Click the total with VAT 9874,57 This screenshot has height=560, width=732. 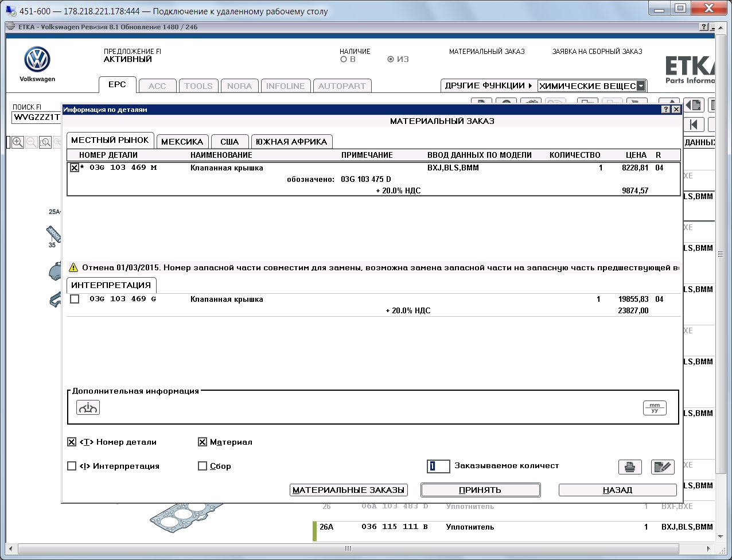tap(635, 190)
